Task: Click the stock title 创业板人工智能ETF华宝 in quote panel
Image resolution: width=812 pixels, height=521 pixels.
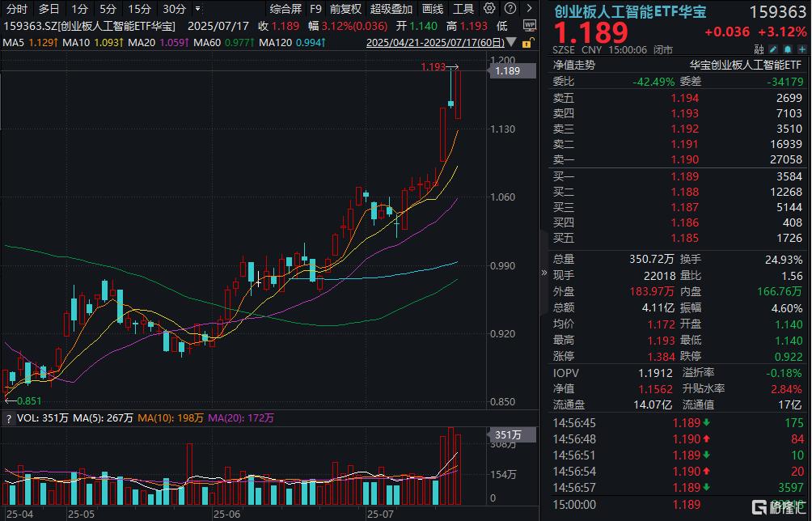Action: tap(630, 11)
